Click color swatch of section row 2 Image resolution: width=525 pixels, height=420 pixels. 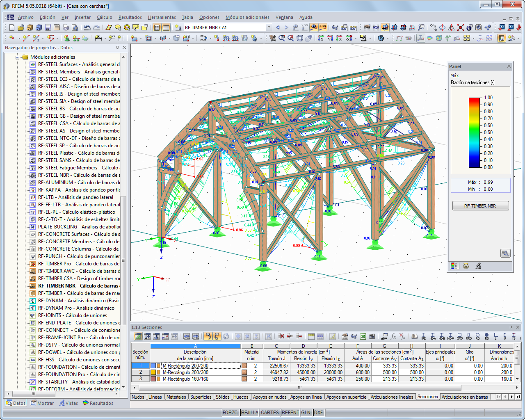(153, 372)
